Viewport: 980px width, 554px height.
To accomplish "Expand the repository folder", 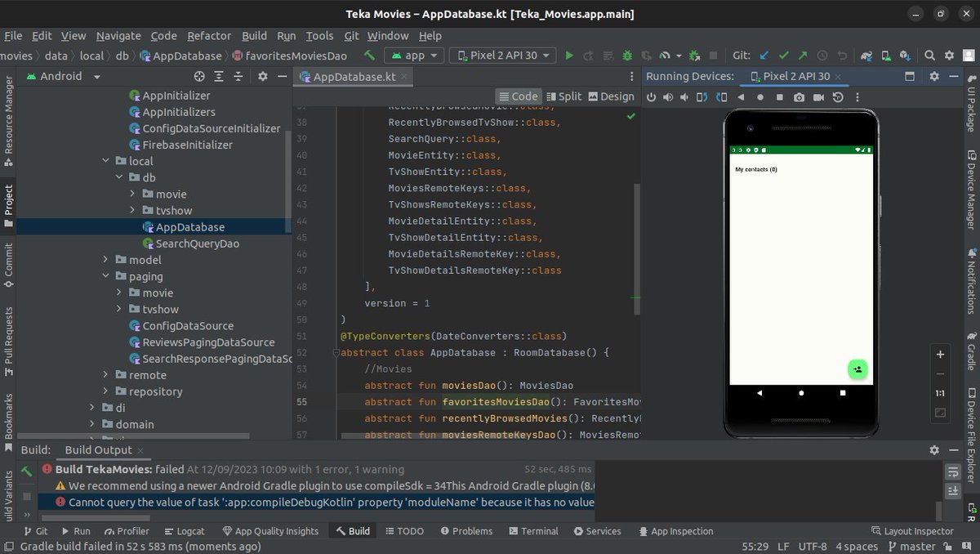I will (106, 391).
